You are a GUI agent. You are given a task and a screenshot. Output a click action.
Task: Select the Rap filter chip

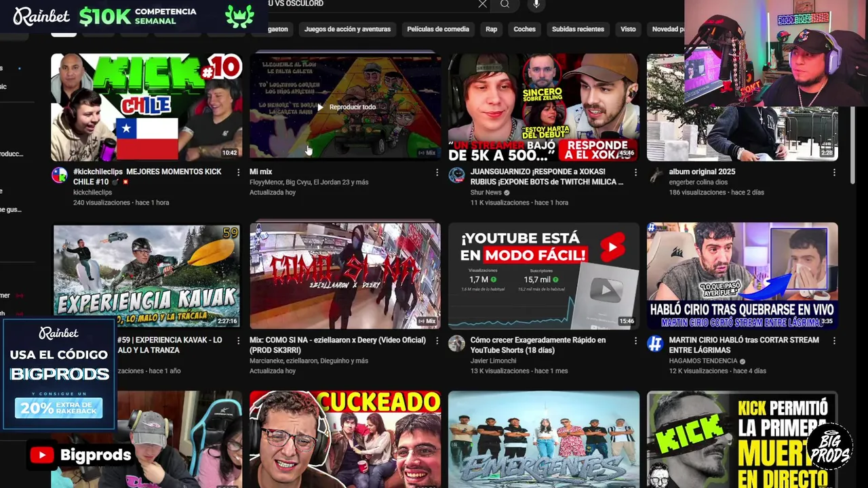[x=492, y=29]
